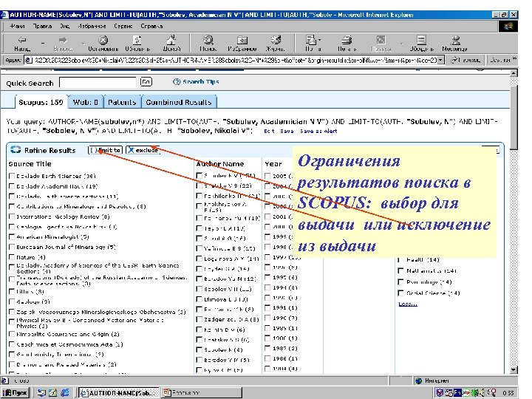Open the Справка menu

click(x=151, y=26)
